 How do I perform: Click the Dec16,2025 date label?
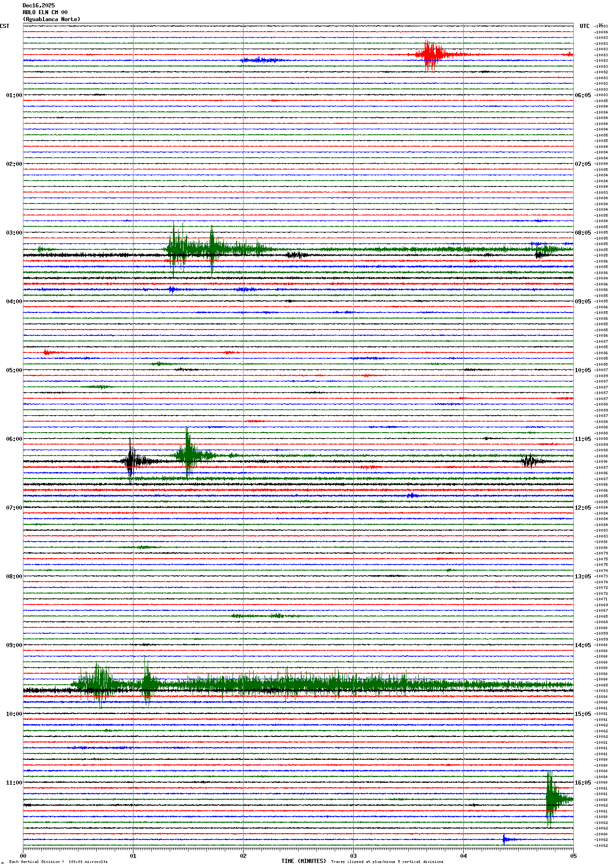click(39, 5)
